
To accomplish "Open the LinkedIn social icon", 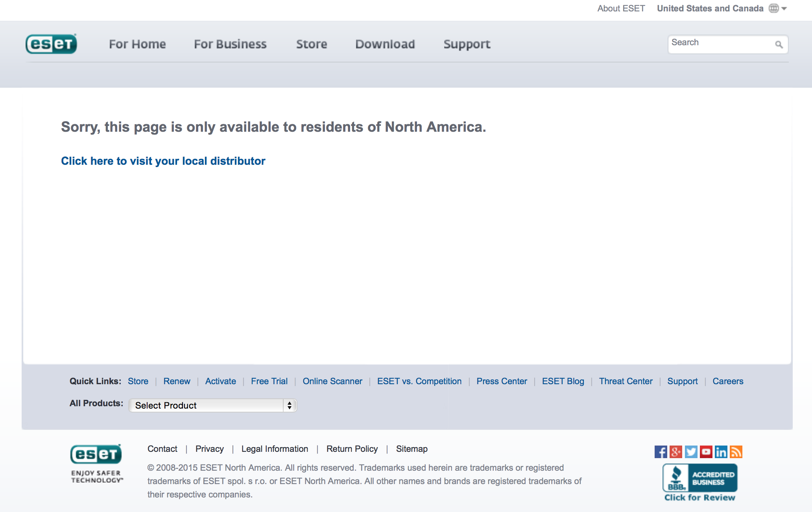I will tap(721, 452).
